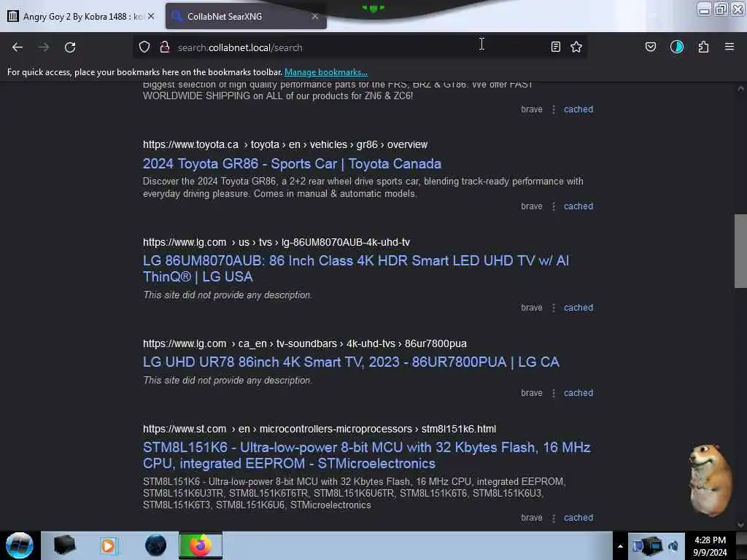The image size is (747, 560).
Task: Expand options dots for LG UR78 result
Action: tap(554, 393)
